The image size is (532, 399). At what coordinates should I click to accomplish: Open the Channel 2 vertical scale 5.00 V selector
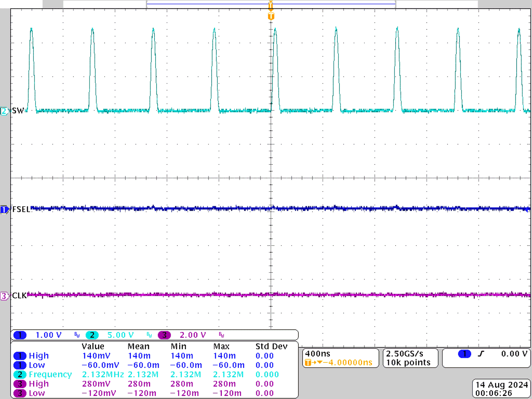point(120,335)
